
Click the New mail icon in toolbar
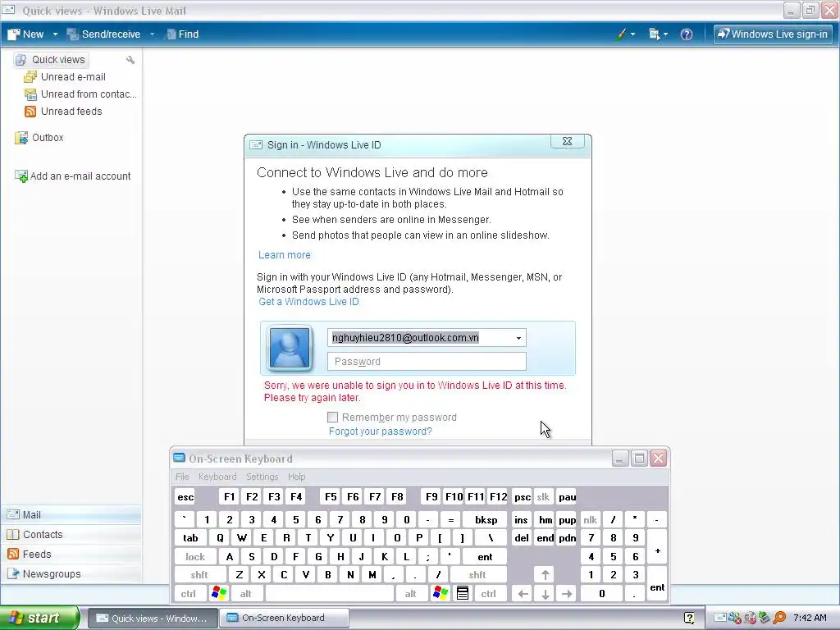pyautogui.click(x=14, y=34)
